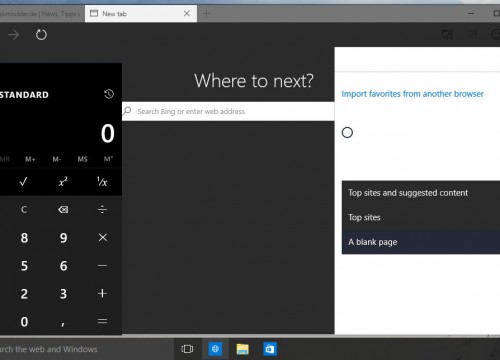Click the calculator C clear key
Viewport: 500px width, 360px height.
[24, 210]
